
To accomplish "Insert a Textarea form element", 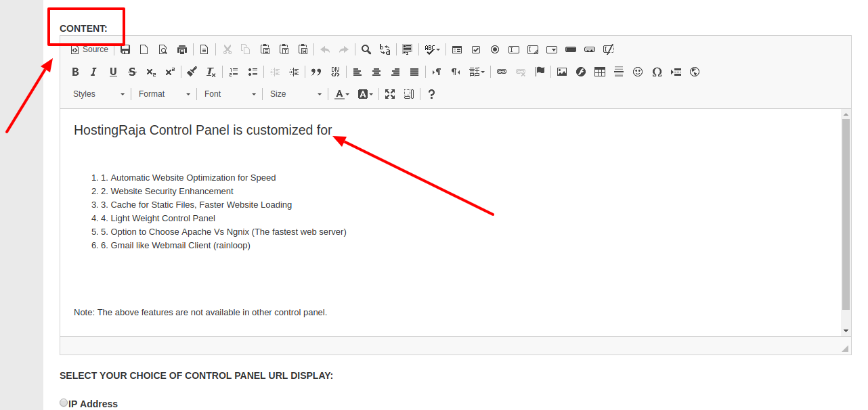I will point(533,49).
